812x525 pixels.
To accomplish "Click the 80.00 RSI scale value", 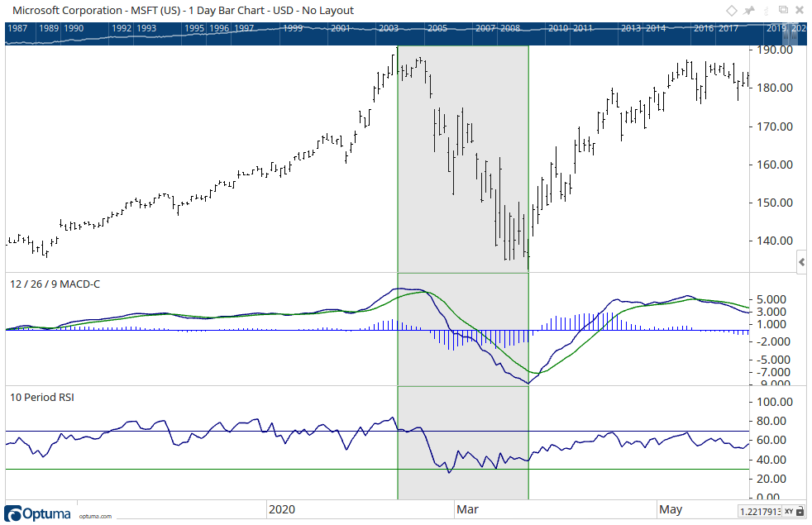I will pyautogui.click(x=771, y=421).
